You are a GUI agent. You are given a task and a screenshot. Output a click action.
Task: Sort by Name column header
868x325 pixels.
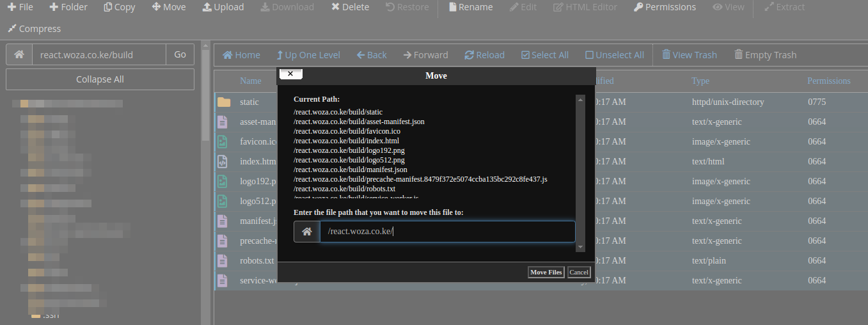tap(251, 81)
